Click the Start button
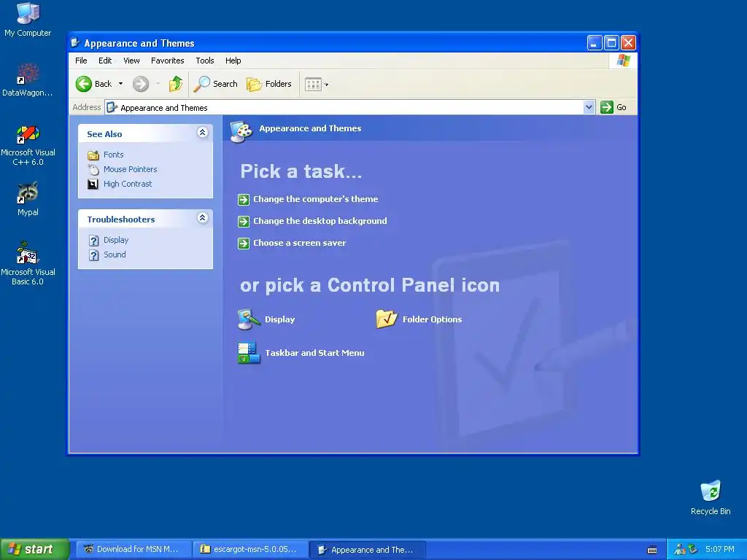The height and width of the screenshot is (560, 747). point(34,549)
